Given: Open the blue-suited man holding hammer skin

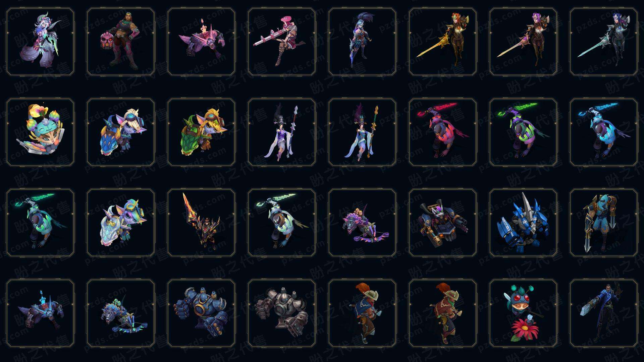Looking at the screenshot, I should 604,313.
